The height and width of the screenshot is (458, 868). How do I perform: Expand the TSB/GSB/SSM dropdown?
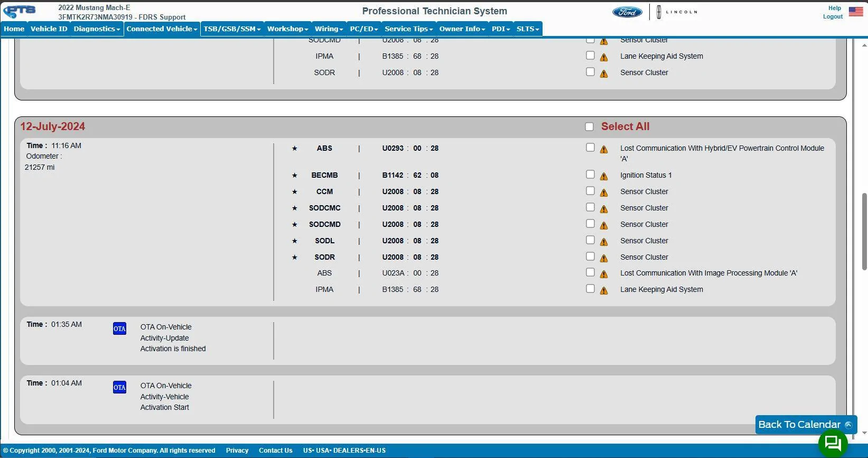(x=232, y=29)
